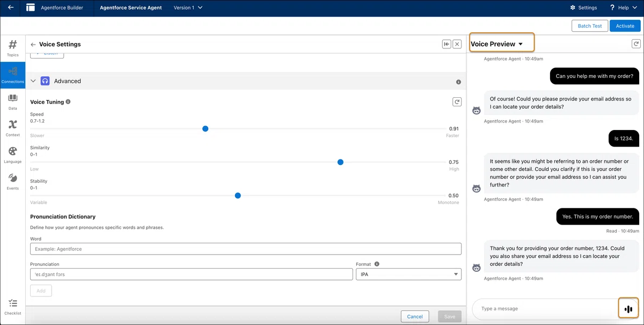Screen dimensions: 644x325
Task: Open Checklist in the sidebar
Action: pos(12,307)
